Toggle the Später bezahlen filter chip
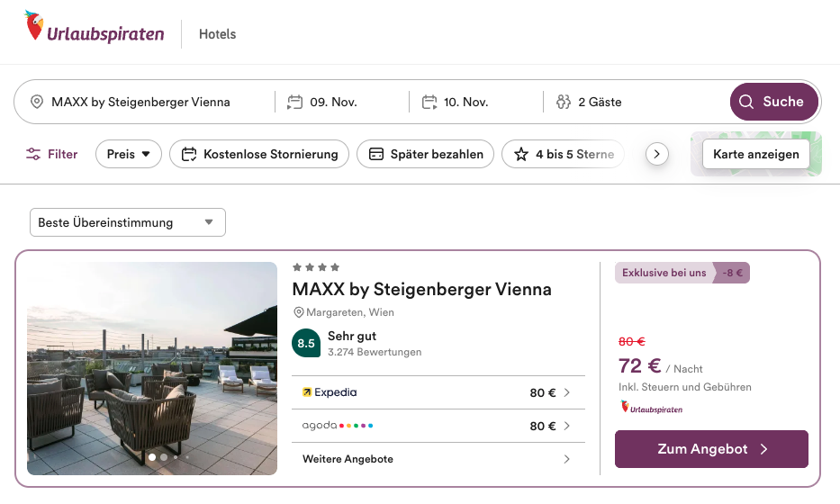 [426, 154]
